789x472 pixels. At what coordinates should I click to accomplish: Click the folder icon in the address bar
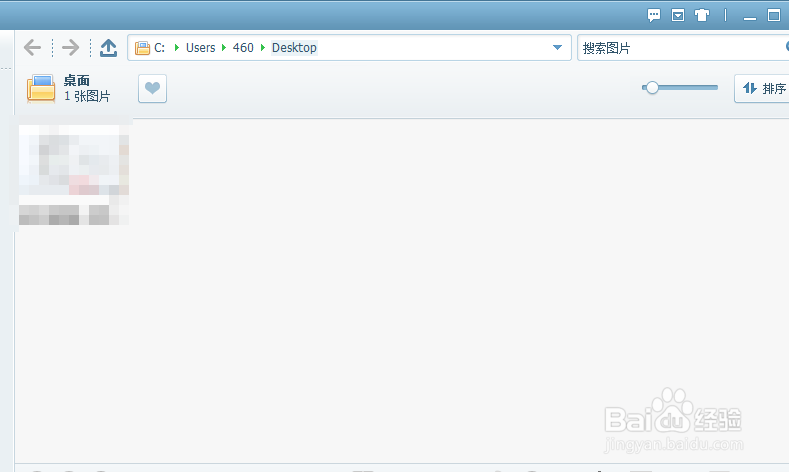142,48
